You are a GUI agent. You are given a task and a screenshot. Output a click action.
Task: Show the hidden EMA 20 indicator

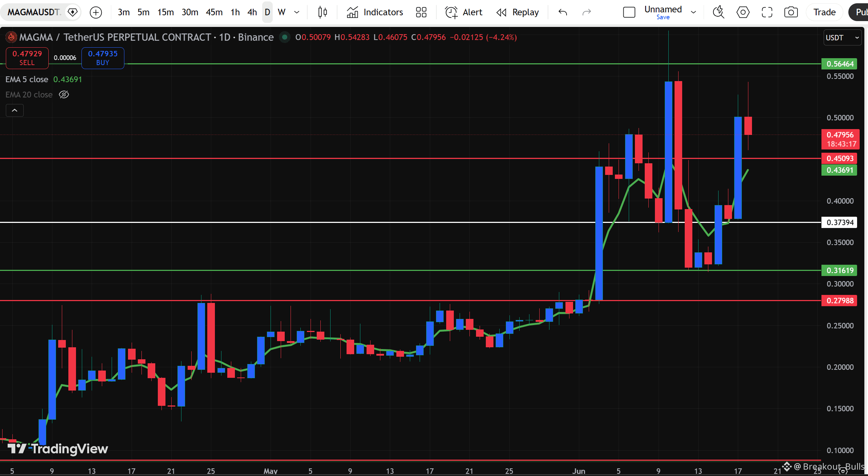pos(64,95)
